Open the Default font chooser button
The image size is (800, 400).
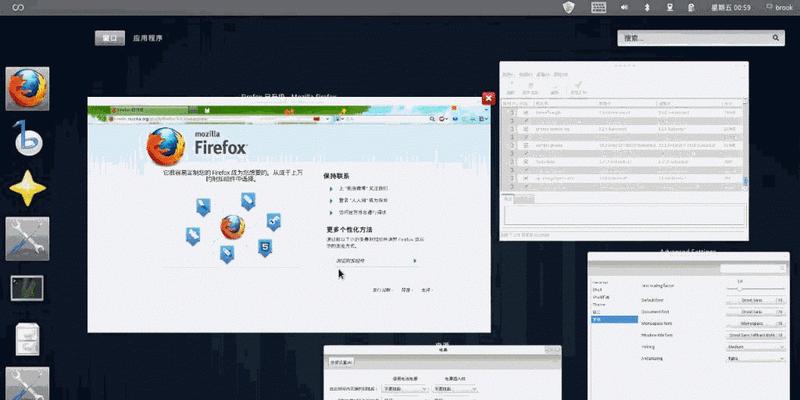tap(756, 300)
